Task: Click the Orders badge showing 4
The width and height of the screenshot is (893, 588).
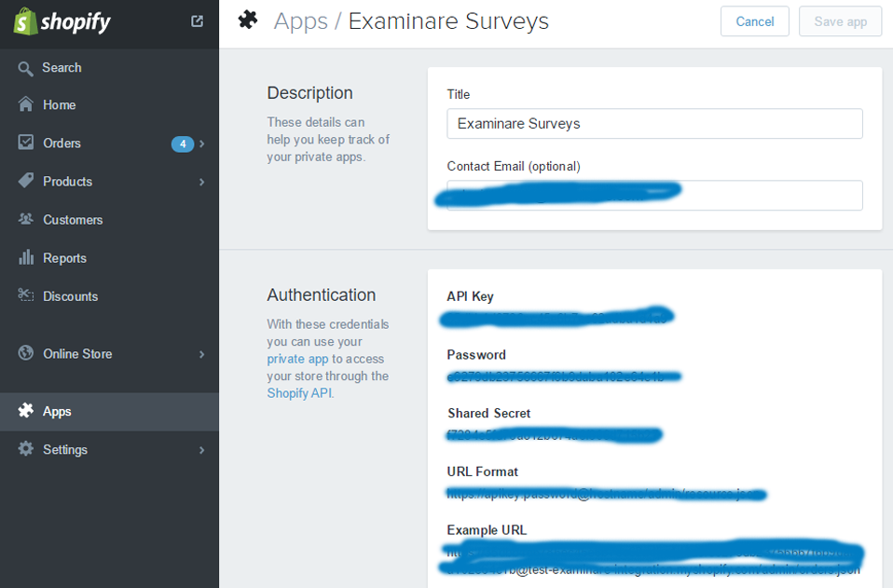Action: pos(183,144)
